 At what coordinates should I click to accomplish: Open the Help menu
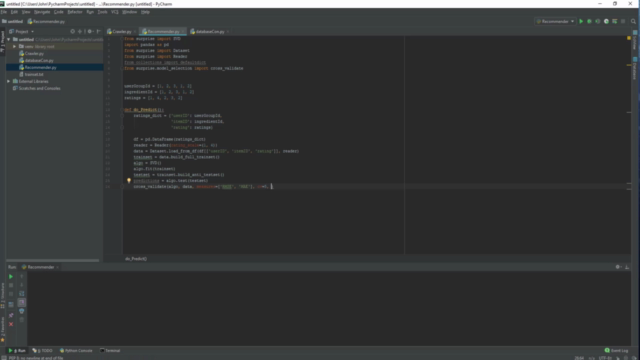coord(145,12)
